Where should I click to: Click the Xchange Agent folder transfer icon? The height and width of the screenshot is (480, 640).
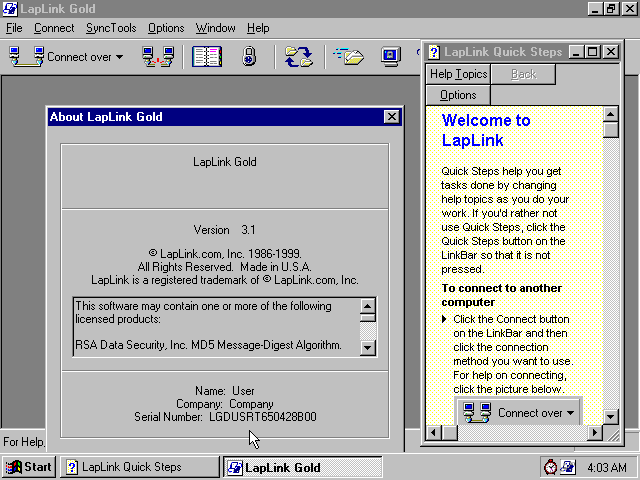[348, 57]
